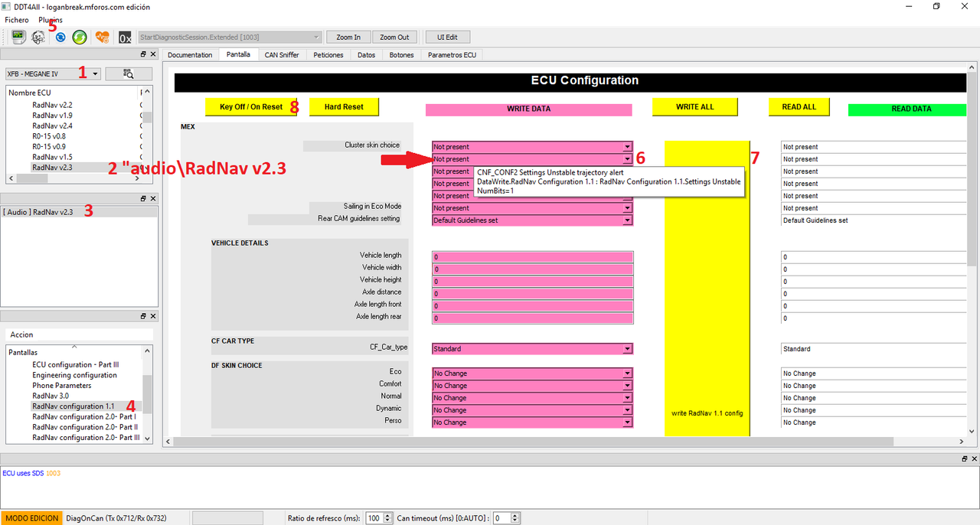980x525 pixels.
Task: Click the WRITE ALL button
Action: pos(695,107)
